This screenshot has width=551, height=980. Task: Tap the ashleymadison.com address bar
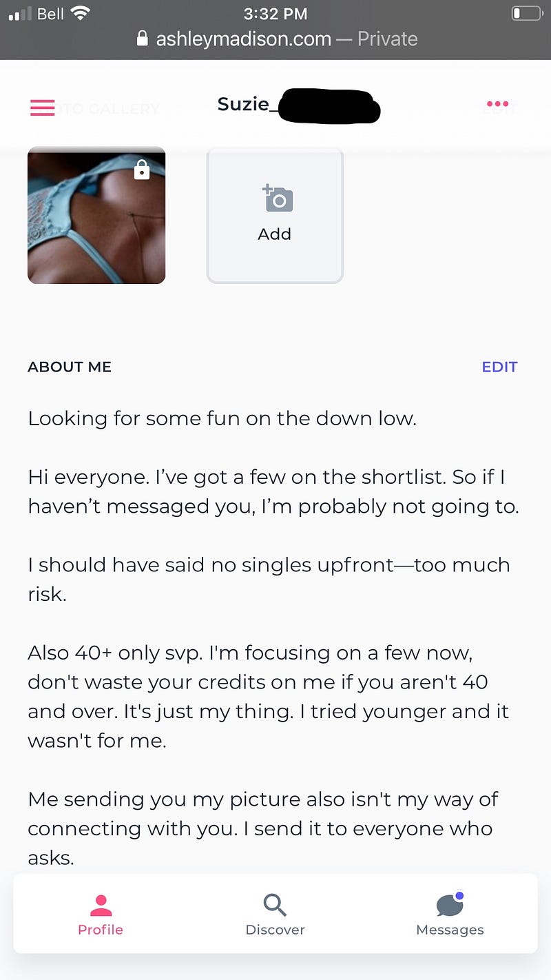[243, 39]
